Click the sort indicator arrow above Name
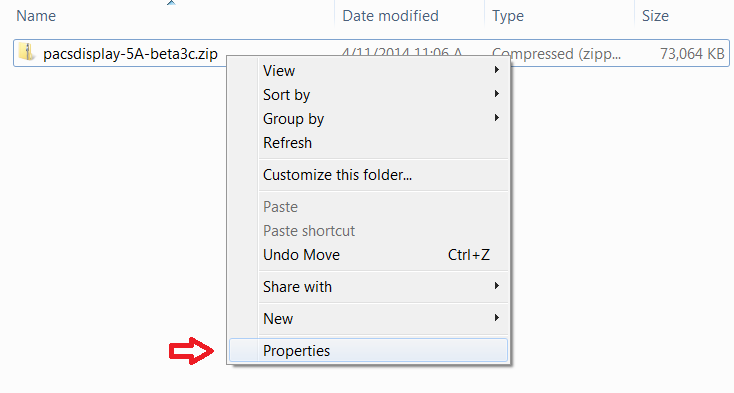Image resolution: width=734 pixels, height=393 pixels. click(x=171, y=3)
